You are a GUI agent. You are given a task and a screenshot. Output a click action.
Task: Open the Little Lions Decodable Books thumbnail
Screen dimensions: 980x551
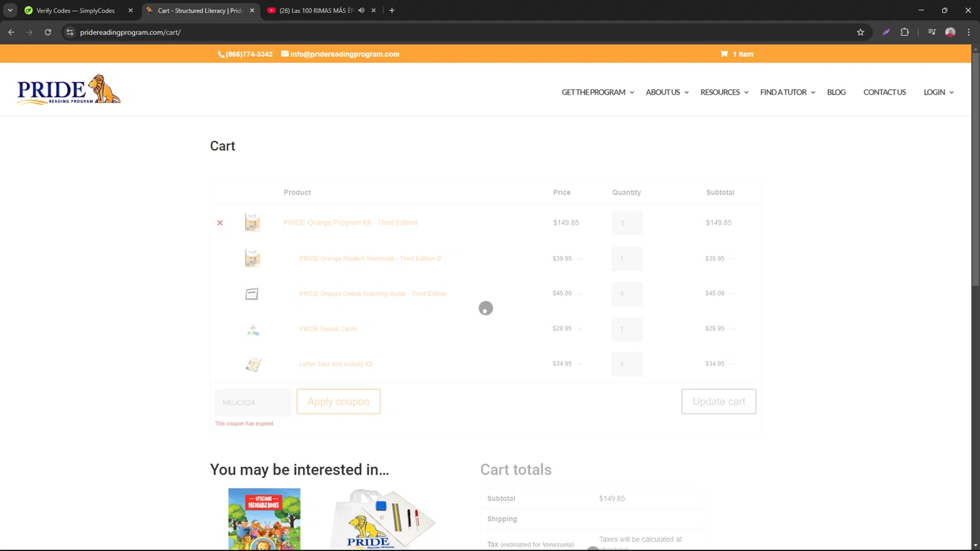pyautogui.click(x=265, y=519)
